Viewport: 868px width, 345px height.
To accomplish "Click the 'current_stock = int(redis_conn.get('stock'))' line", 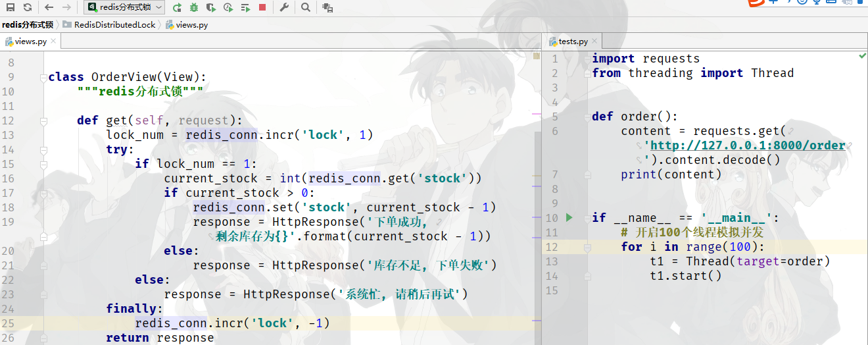I will [323, 178].
